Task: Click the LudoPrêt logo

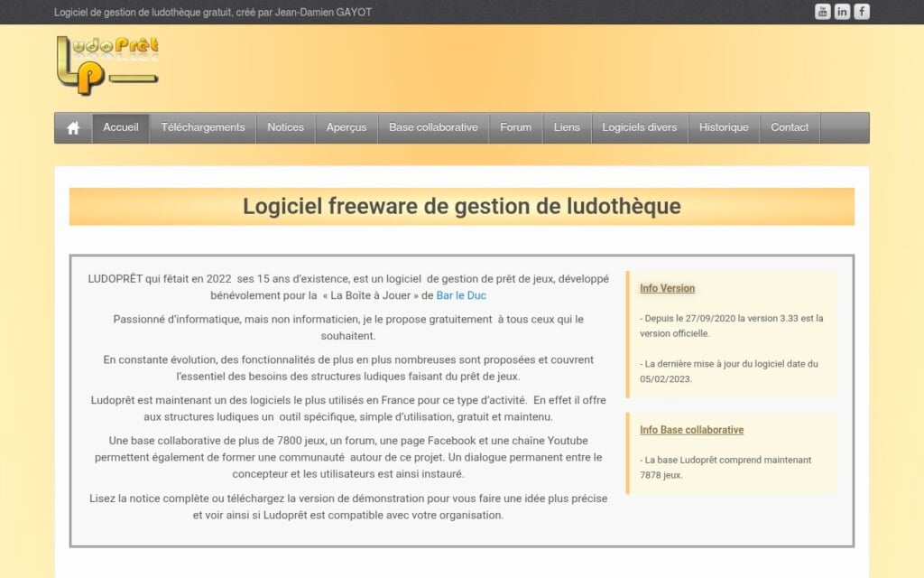Action: (108, 65)
